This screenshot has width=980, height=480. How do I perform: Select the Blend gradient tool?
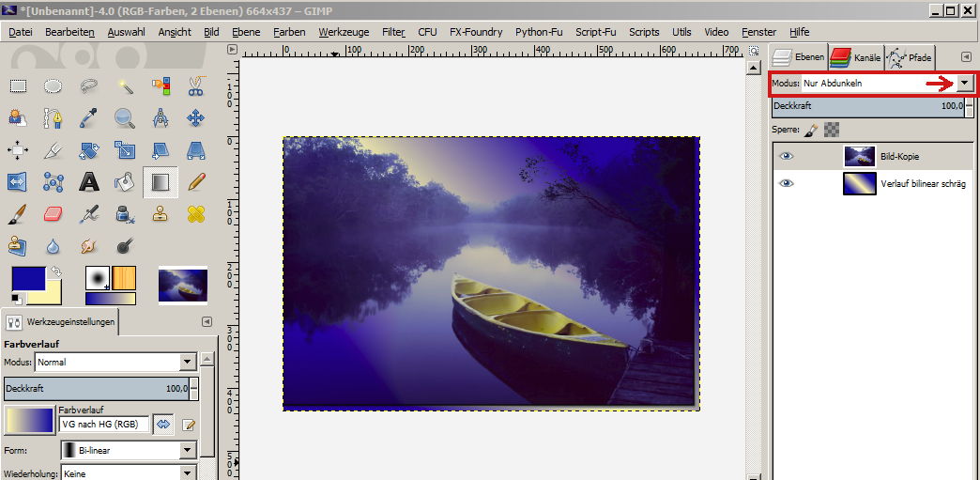click(x=161, y=182)
